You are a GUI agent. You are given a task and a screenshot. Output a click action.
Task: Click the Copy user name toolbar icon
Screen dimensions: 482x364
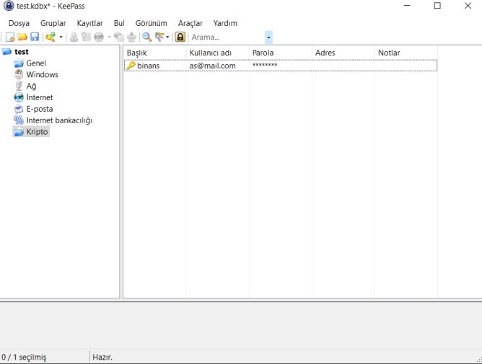point(74,37)
